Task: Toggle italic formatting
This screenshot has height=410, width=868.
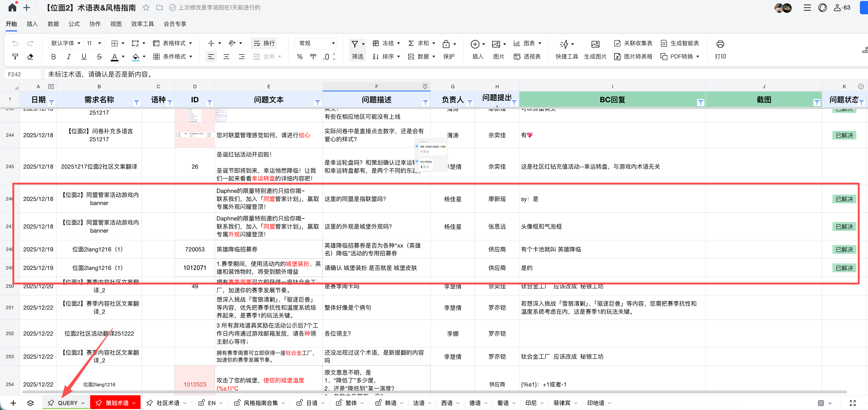Action: pyautogui.click(x=68, y=57)
